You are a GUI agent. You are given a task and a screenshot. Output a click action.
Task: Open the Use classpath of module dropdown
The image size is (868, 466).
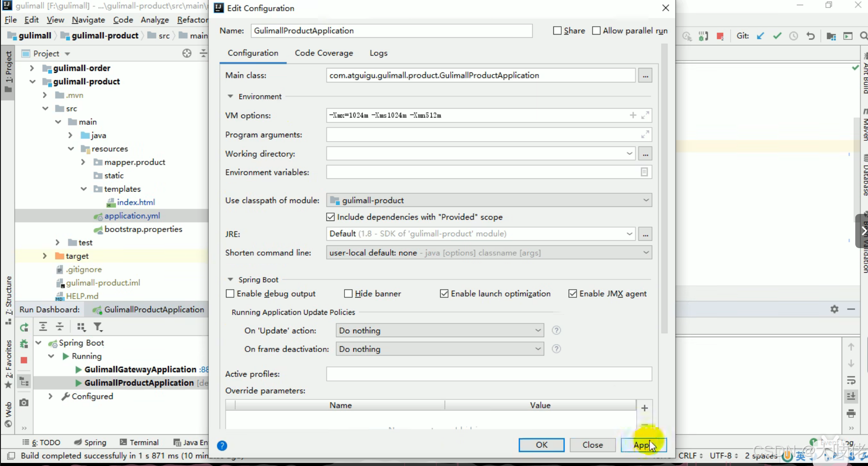click(489, 200)
